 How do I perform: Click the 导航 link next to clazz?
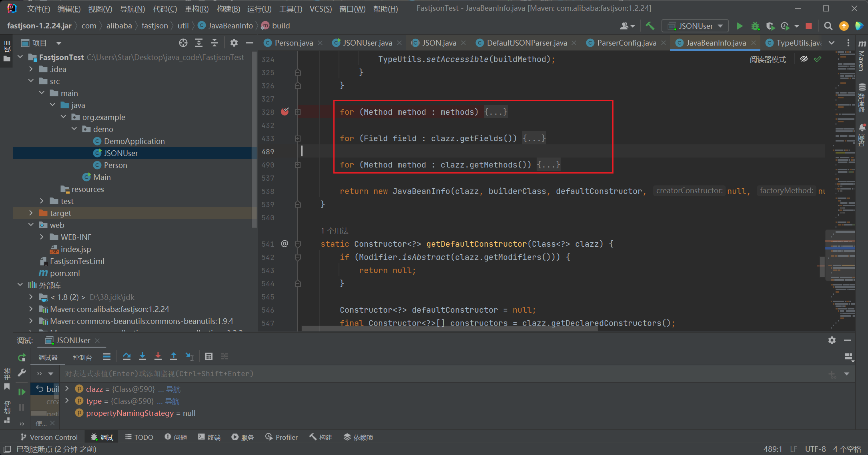pos(173,389)
